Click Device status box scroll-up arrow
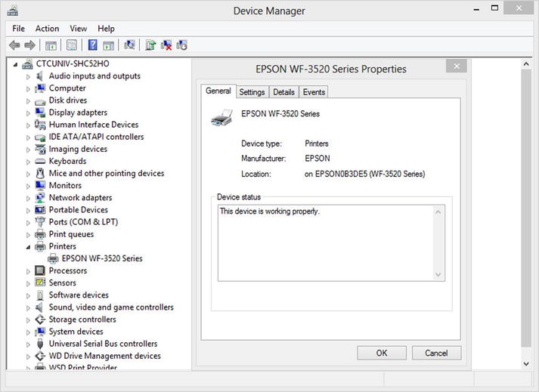 (438, 212)
